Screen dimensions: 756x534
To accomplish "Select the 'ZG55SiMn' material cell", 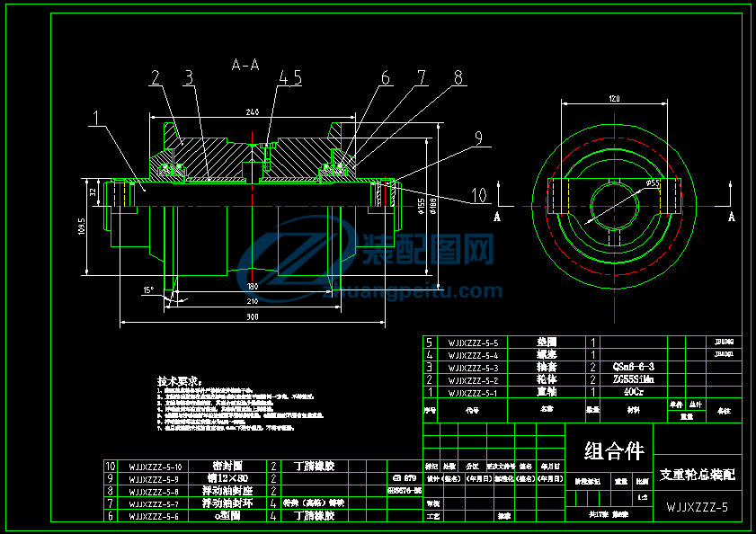I will 633,379.
